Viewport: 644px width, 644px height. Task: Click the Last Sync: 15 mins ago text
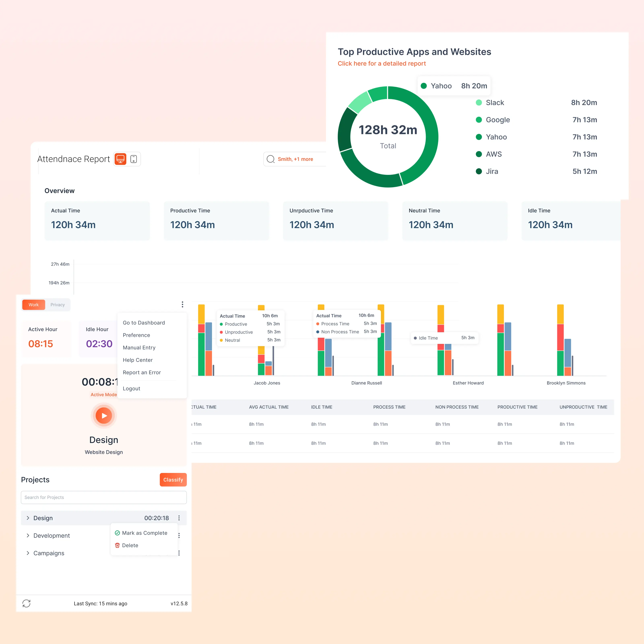tap(100, 604)
